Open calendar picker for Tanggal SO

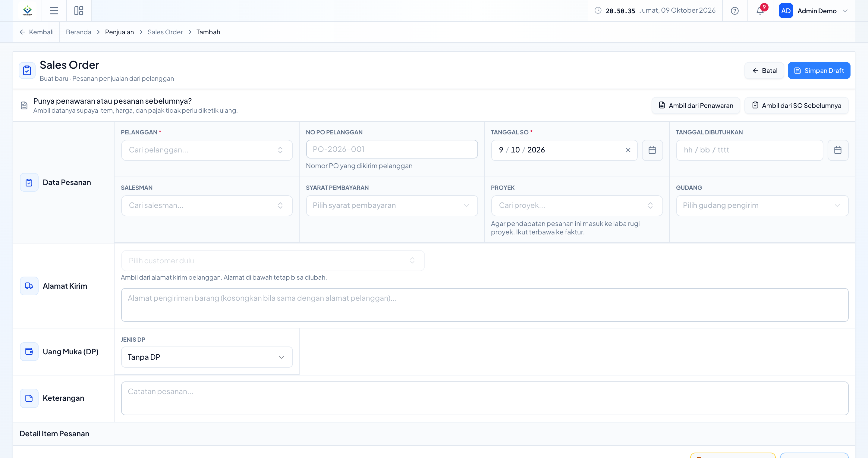click(652, 150)
